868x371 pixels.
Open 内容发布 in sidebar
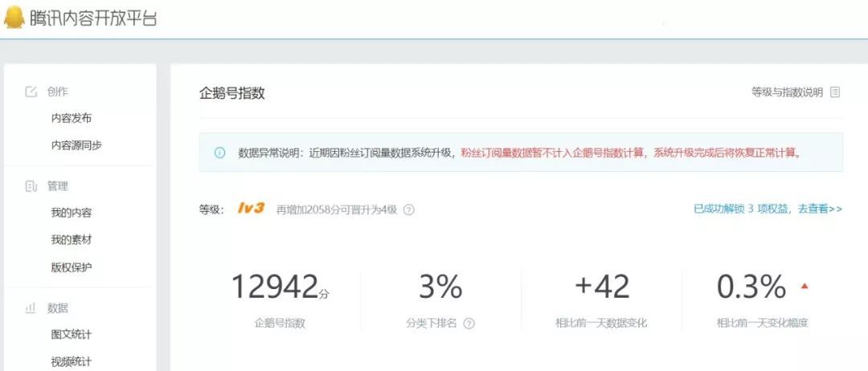pyautogui.click(x=72, y=118)
